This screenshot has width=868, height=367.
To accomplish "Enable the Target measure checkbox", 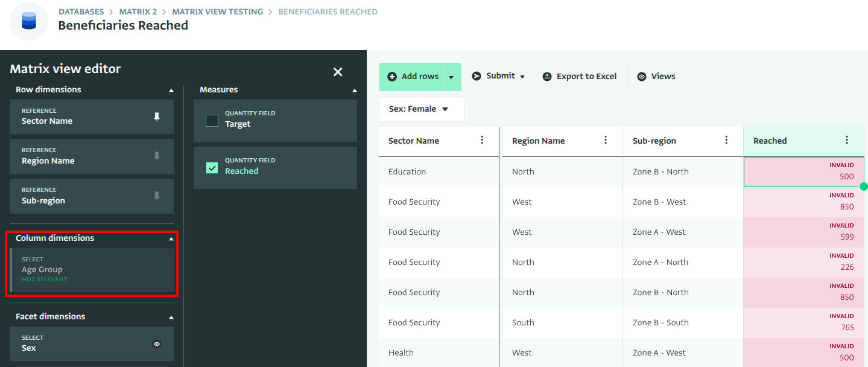I will click(x=212, y=121).
